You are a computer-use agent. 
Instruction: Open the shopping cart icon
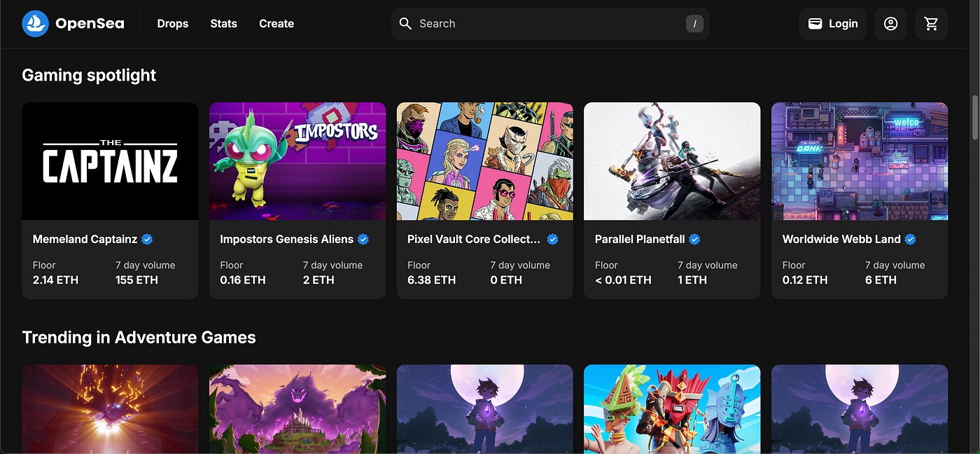pyautogui.click(x=931, y=24)
